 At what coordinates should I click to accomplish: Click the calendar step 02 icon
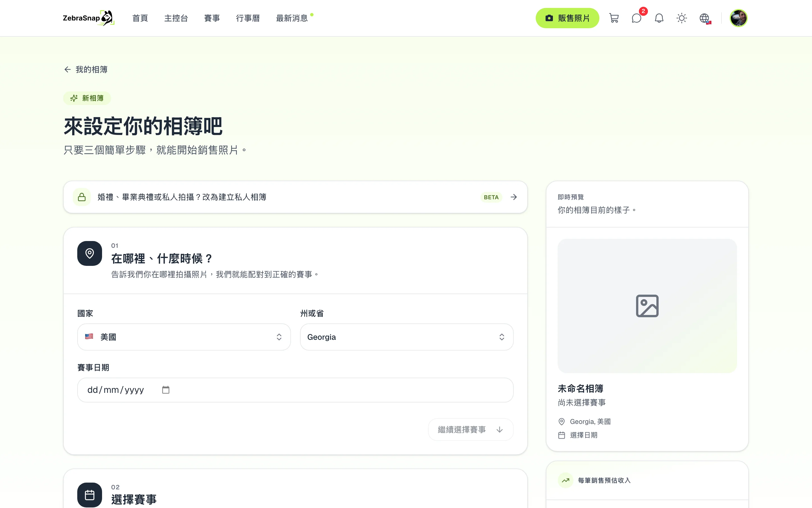(x=90, y=495)
